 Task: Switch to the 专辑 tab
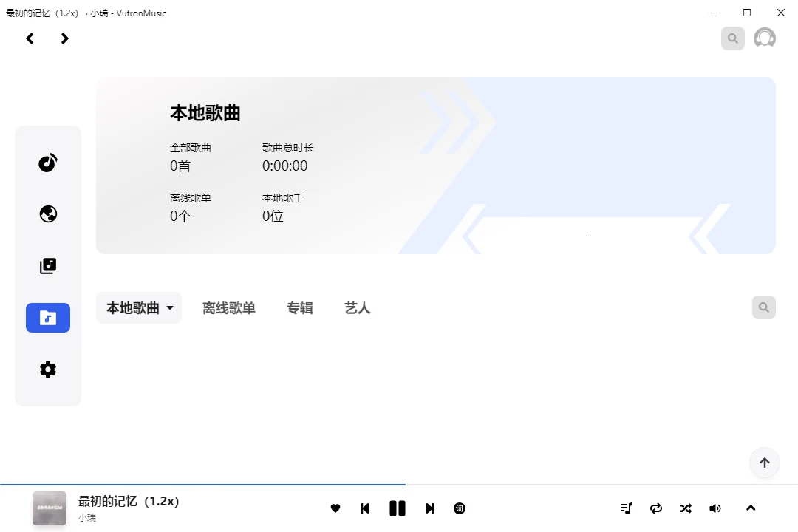(300, 308)
